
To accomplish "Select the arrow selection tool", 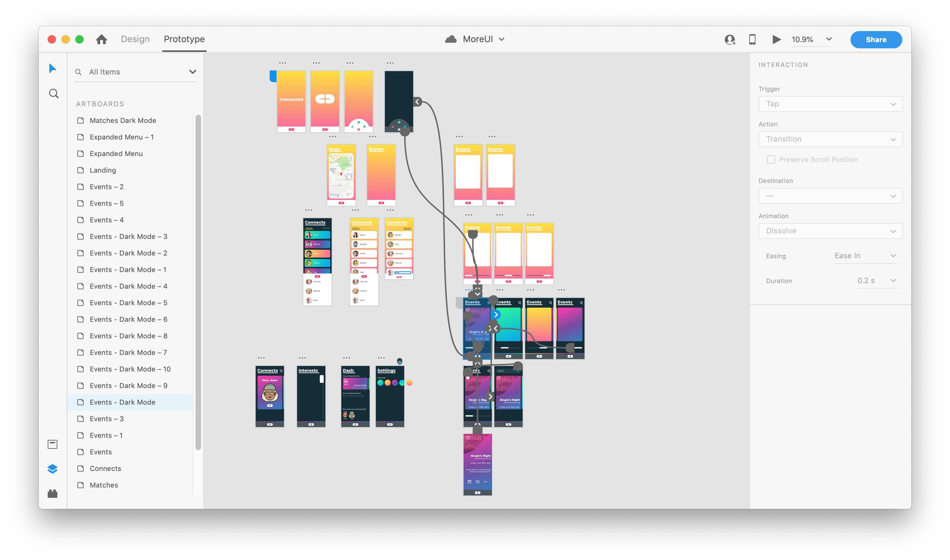I will pyautogui.click(x=53, y=68).
